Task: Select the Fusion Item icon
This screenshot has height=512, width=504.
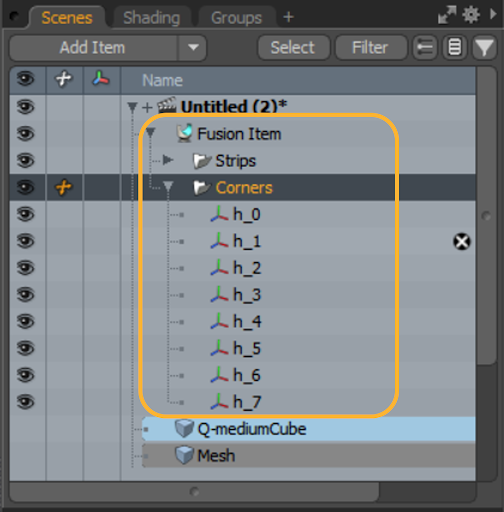Action: [x=184, y=133]
